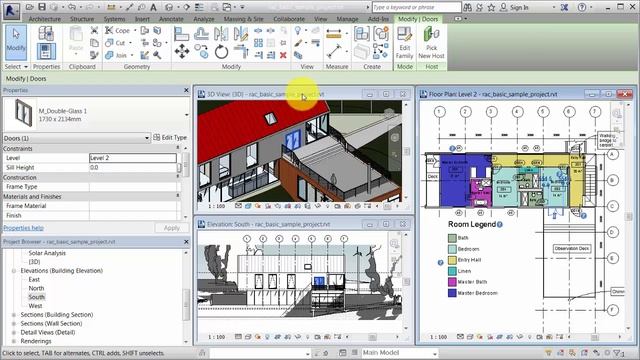Select the Align tool
The width and height of the screenshot is (640, 360).
pos(181,34)
